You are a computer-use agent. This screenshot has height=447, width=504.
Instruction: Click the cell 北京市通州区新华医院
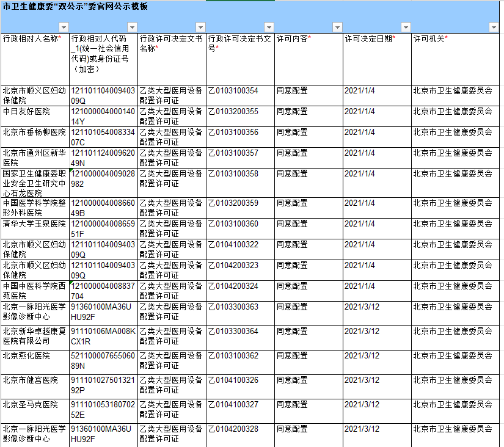(x=35, y=158)
